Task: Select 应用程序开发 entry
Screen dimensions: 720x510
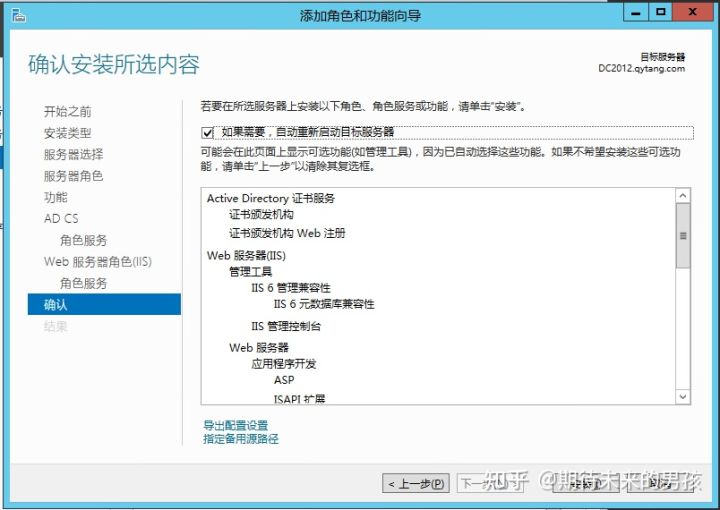Action: click(284, 364)
